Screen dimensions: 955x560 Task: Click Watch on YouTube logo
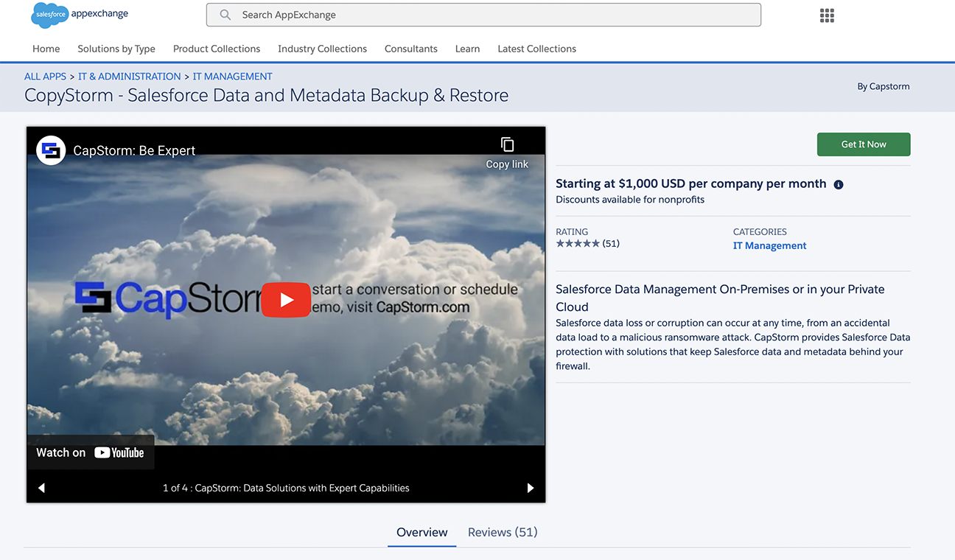click(91, 452)
